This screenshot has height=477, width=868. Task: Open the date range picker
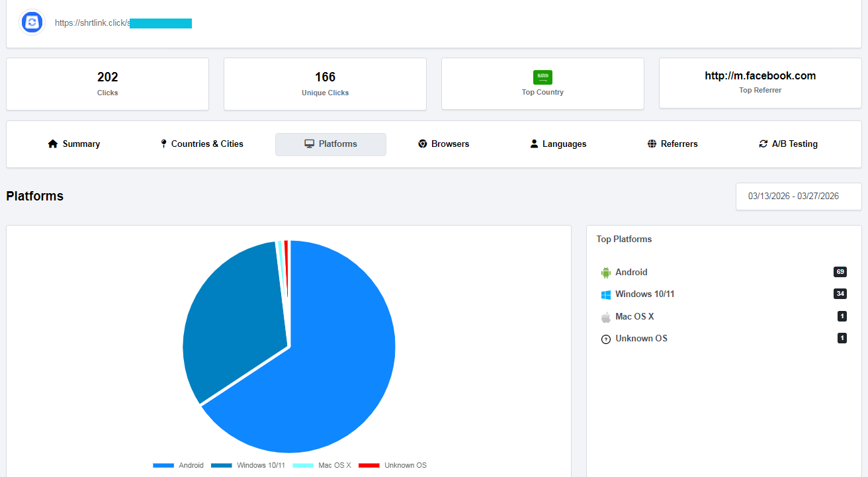tap(799, 196)
